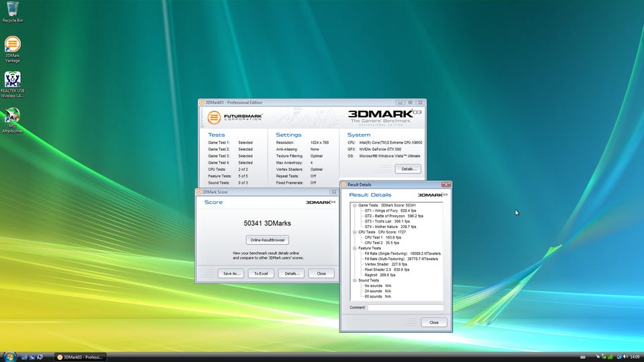Click Close button in Result Details window

(x=434, y=322)
